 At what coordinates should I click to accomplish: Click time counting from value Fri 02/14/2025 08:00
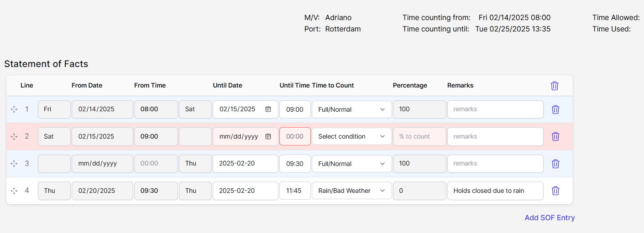tap(514, 18)
